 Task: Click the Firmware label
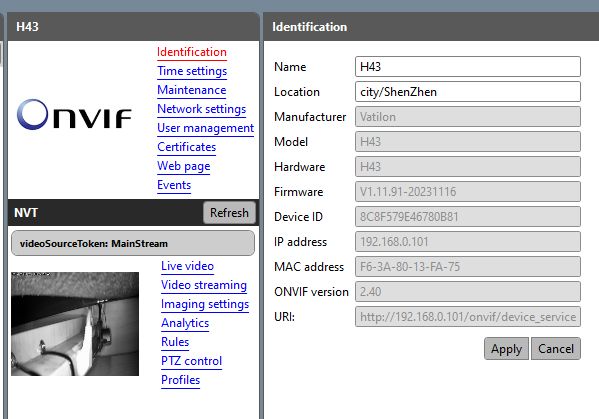pos(298,192)
